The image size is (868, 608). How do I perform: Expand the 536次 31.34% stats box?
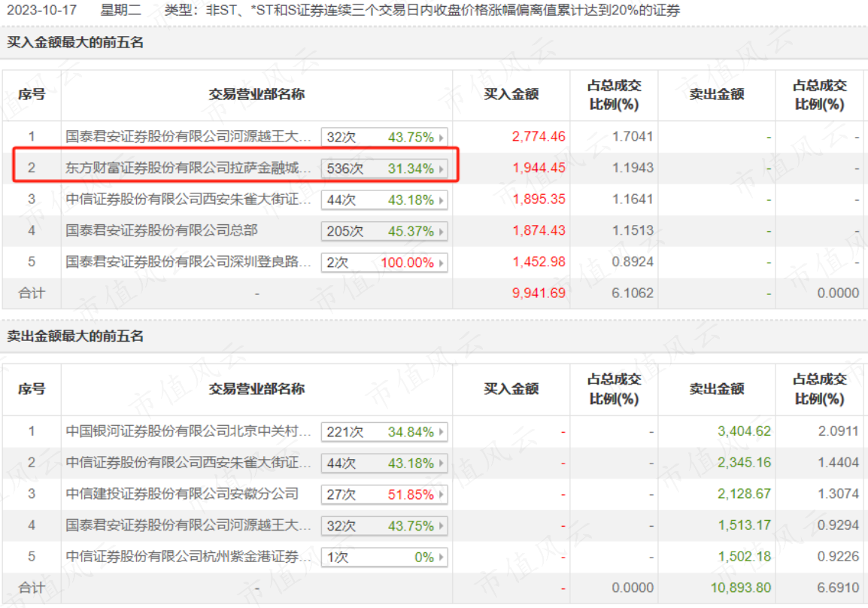pyautogui.click(x=384, y=169)
